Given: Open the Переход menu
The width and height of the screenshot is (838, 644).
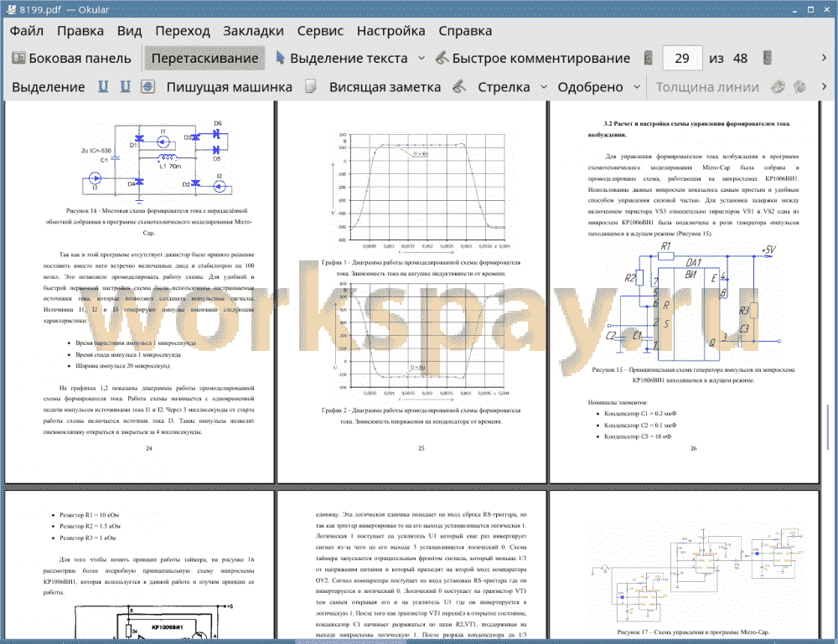Looking at the screenshot, I should [x=182, y=31].
